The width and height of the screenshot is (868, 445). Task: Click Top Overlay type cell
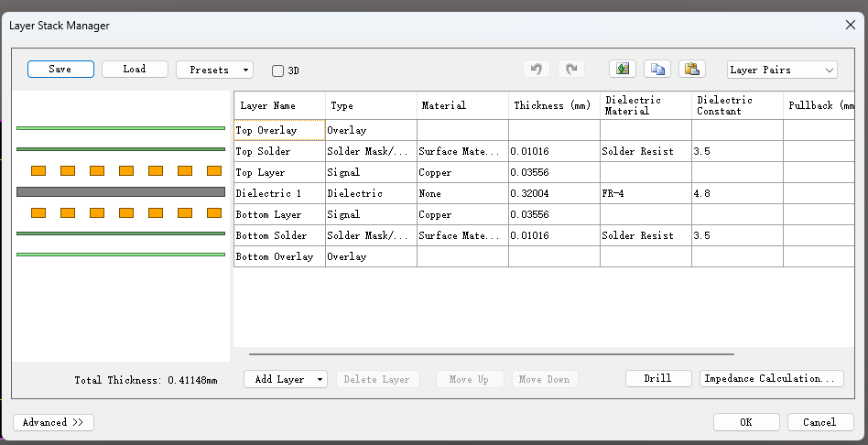tap(371, 130)
